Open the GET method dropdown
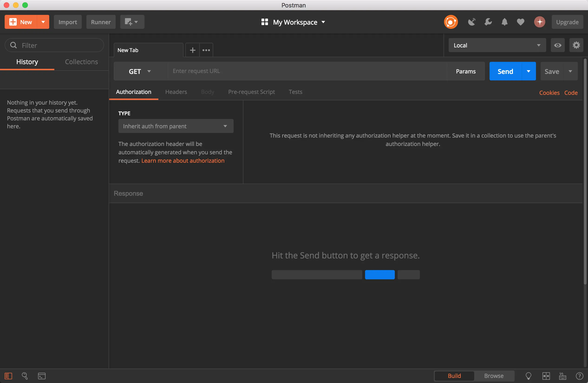Viewport: 588px width, 383px height. coord(140,71)
